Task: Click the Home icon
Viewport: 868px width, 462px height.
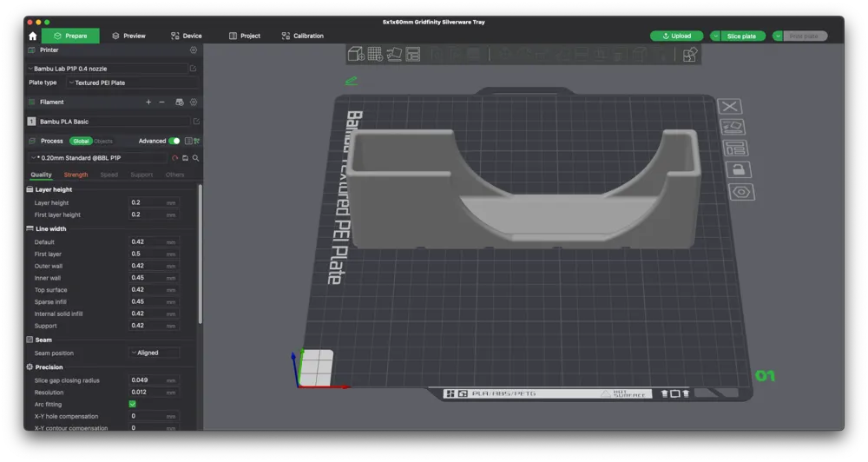Action: [32, 36]
